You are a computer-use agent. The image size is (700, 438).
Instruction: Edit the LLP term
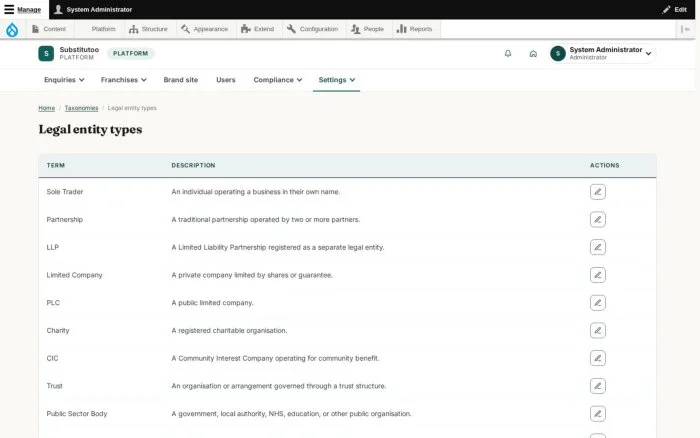(597, 247)
